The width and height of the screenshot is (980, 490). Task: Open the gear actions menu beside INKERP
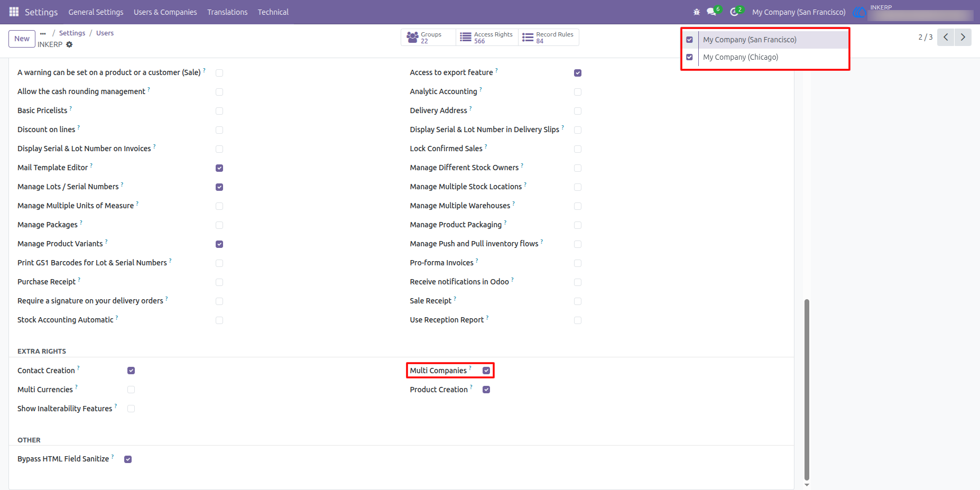pyautogui.click(x=69, y=44)
